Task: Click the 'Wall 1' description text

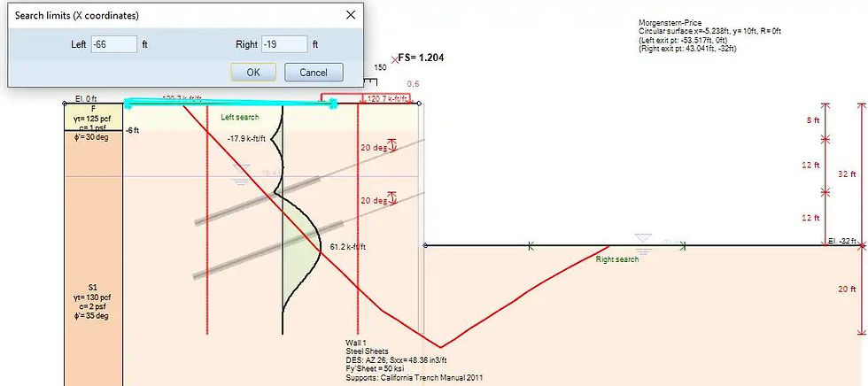Action: click(355, 343)
